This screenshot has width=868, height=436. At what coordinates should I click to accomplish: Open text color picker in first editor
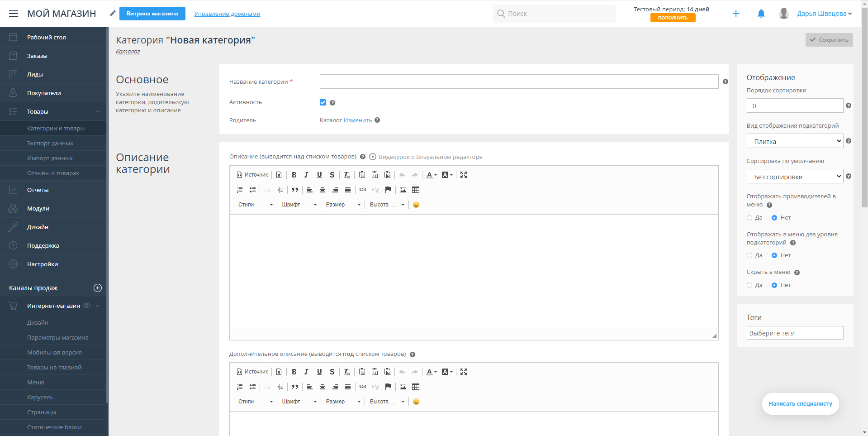tap(432, 175)
